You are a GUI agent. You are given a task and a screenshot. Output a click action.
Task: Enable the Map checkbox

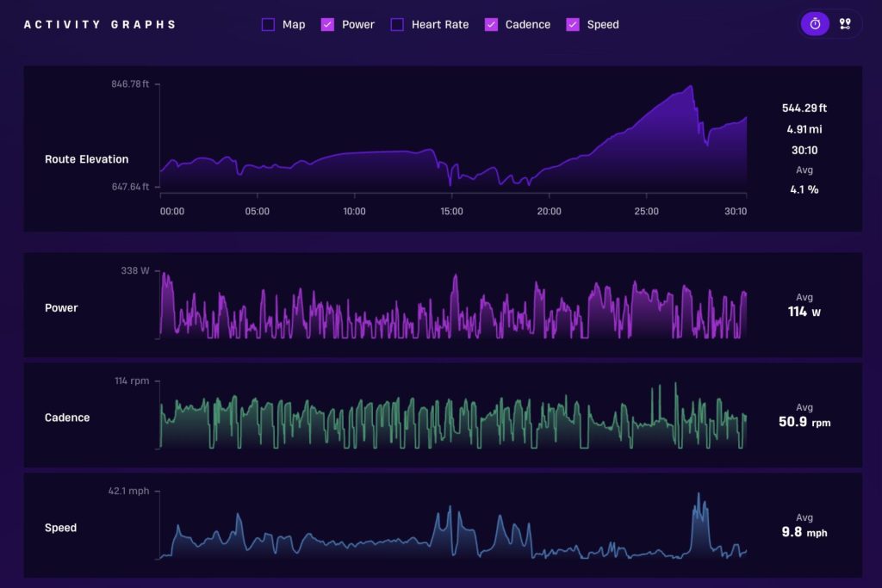click(x=269, y=25)
